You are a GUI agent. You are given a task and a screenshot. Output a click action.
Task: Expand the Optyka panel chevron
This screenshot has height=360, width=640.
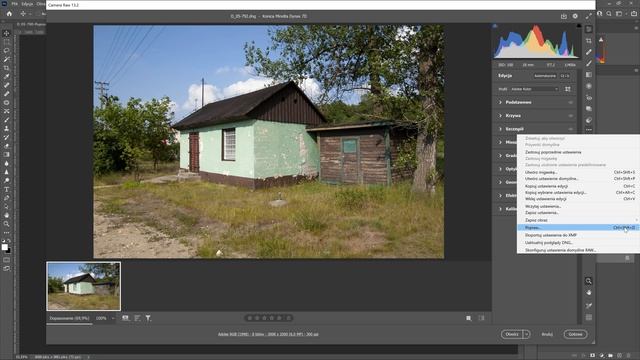(x=500, y=169)
